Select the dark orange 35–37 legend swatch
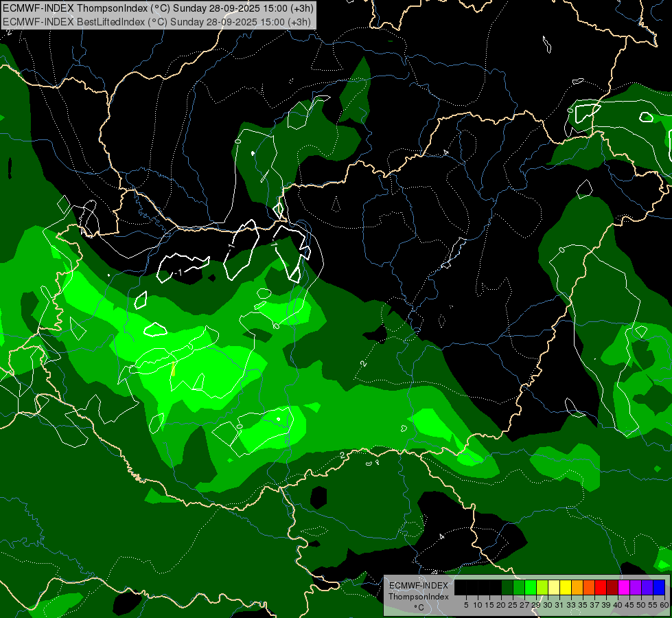Screen dimensions: 672x618 pyautogui.click(x=588, y=587)
